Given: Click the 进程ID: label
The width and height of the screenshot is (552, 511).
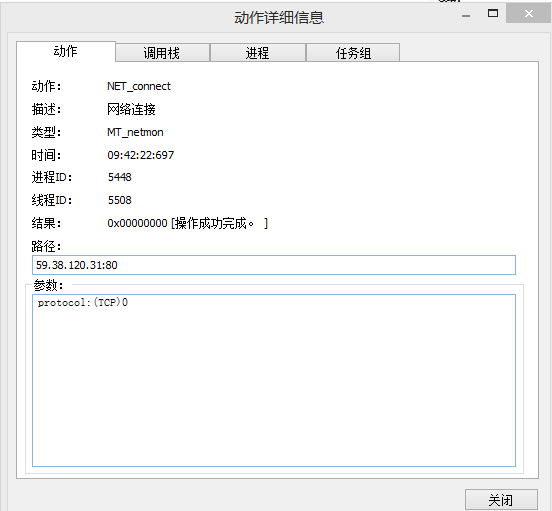Looking at the screenshot, I should (x=52, y=177).
